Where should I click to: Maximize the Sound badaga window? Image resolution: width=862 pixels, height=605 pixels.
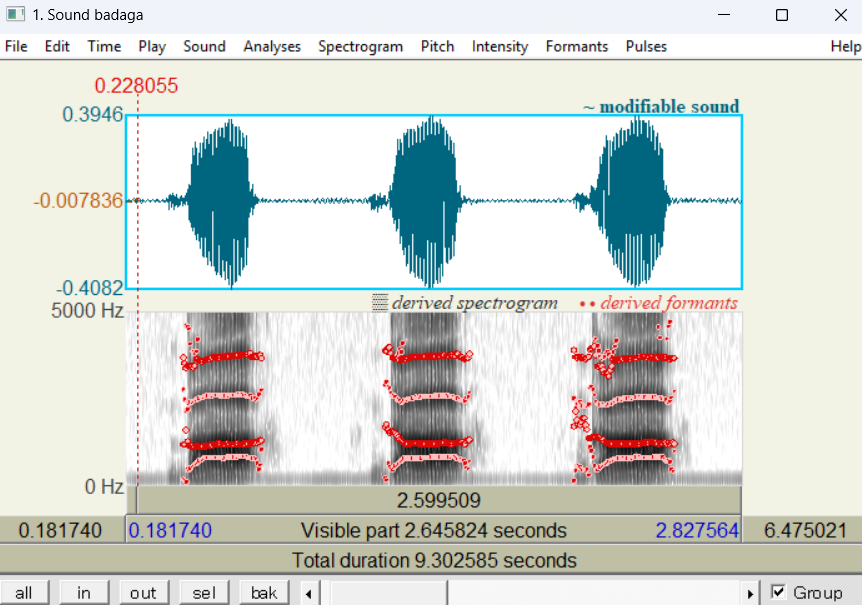click(x=782, y=15)
